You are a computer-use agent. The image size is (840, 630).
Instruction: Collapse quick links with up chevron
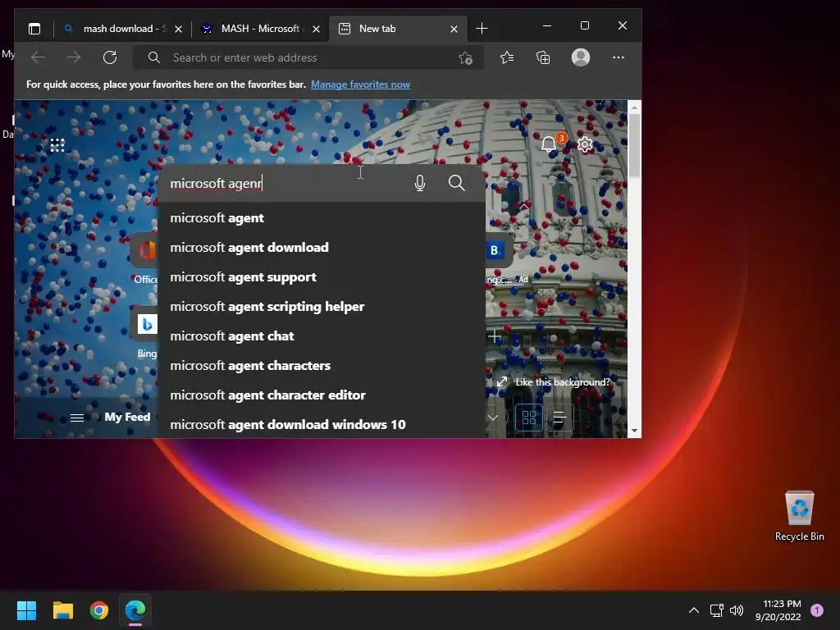[x=524, y=206]
